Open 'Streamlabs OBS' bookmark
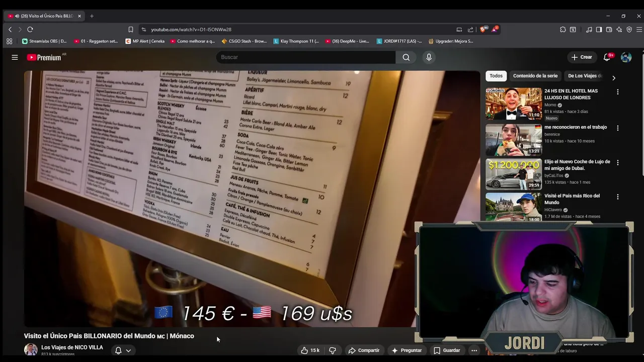 [44, 41]
